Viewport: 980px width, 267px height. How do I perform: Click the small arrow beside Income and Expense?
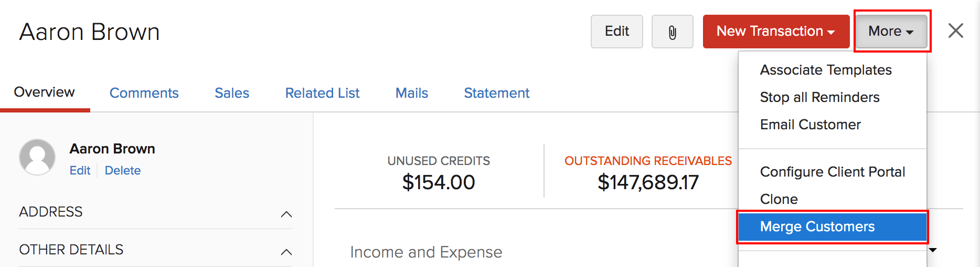(933, 250)
